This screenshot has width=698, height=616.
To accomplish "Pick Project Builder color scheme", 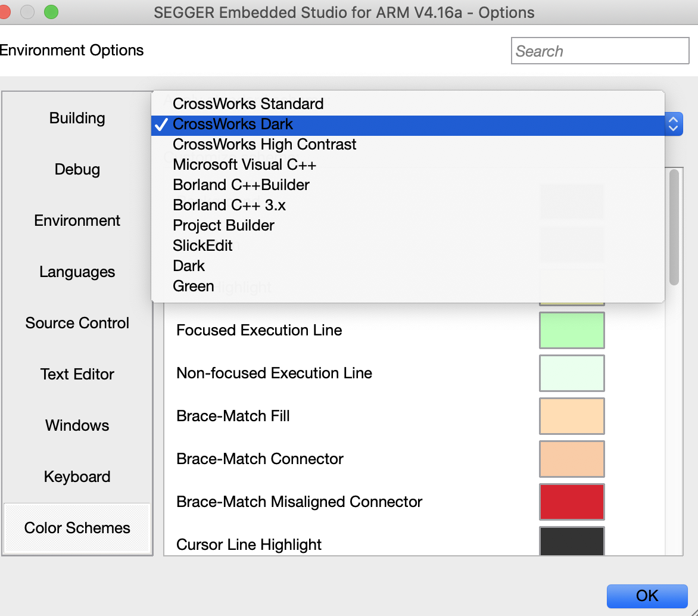I will click(x=408, y=225).
